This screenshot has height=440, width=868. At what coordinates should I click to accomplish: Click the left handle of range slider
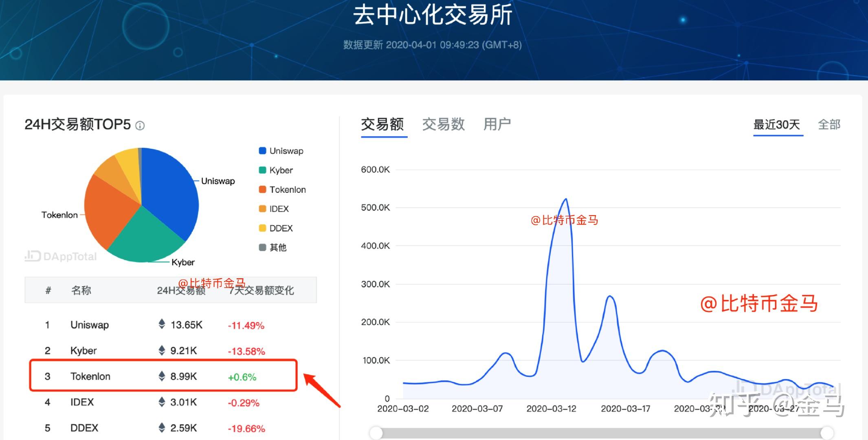(376, 433)
